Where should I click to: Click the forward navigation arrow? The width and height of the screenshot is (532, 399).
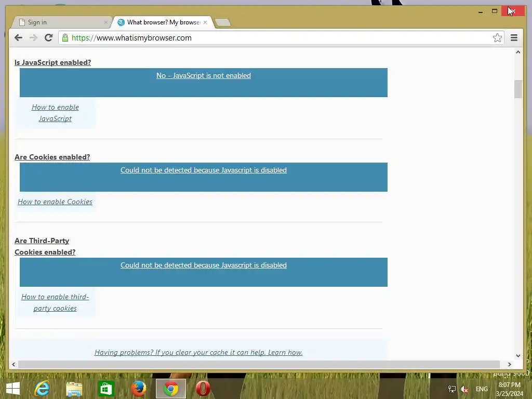tap(33, 37)
